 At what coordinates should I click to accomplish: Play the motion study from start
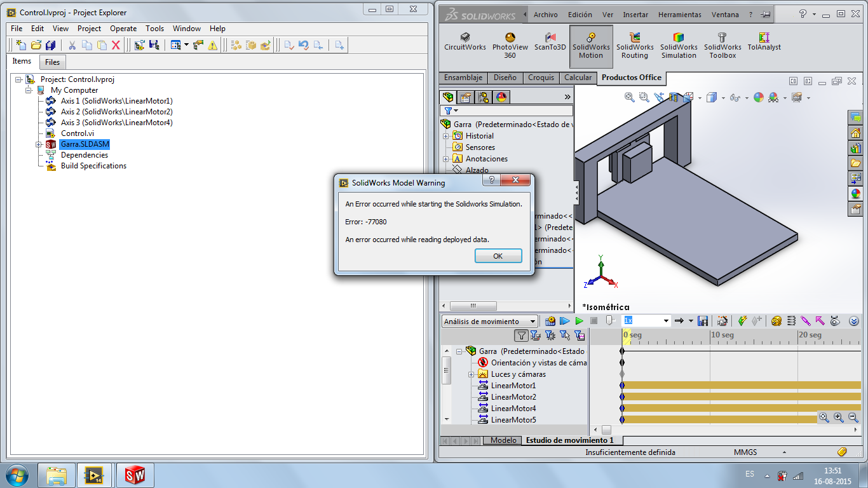[564, 321]
